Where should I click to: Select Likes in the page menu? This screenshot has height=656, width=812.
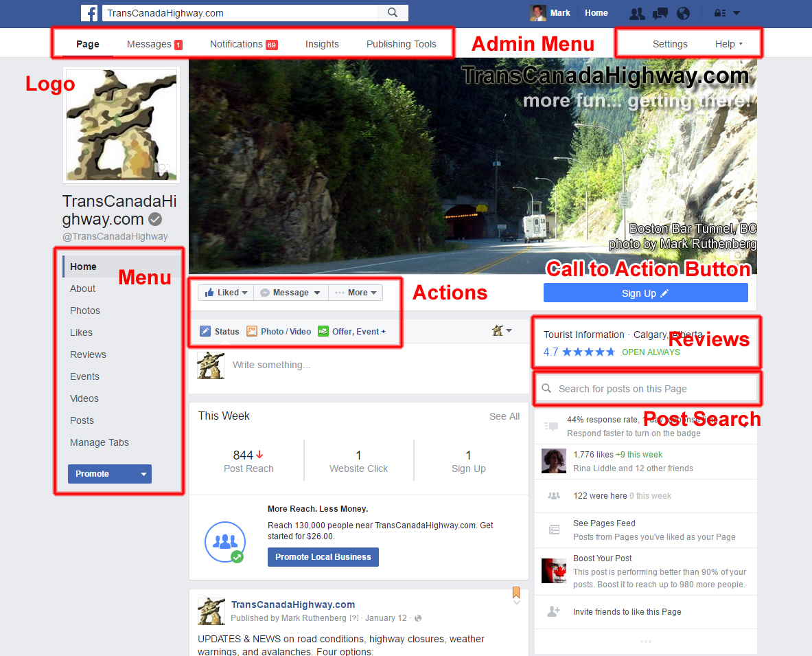coord(81,332)
